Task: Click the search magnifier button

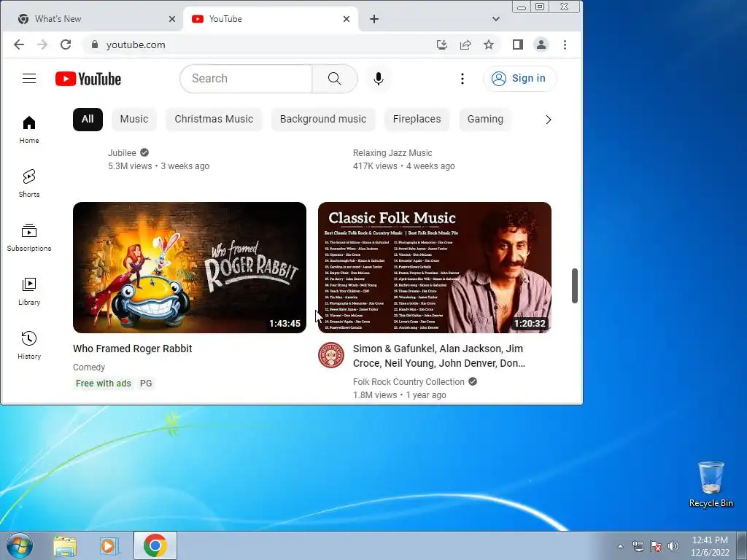Action: pyautogui.click(x=334, y=79)
